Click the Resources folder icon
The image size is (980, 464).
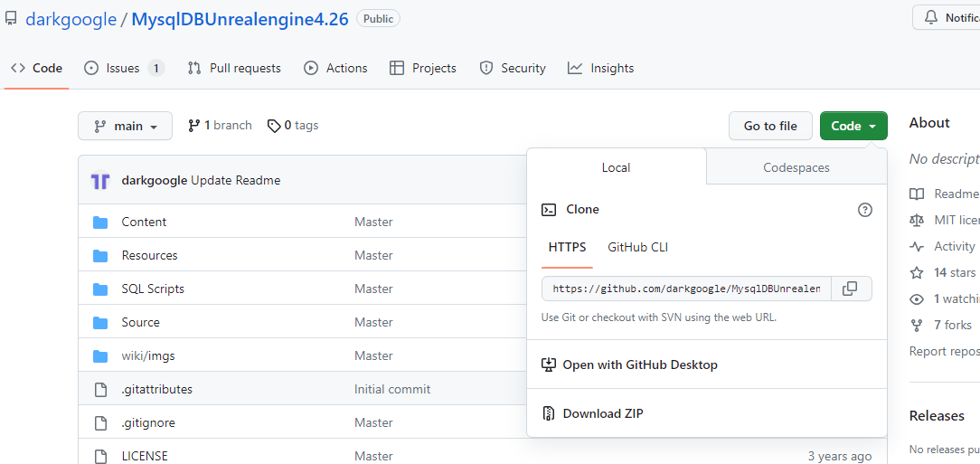(100, 255)
